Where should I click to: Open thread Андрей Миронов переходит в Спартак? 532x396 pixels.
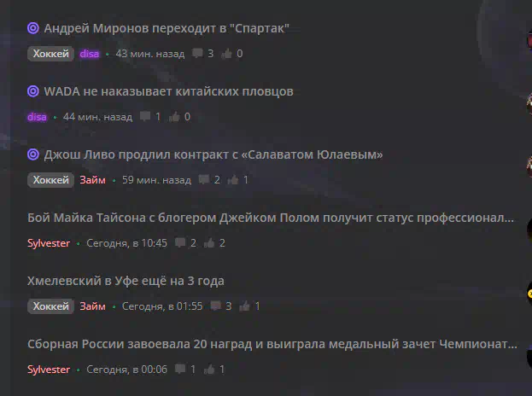point(167,28)
